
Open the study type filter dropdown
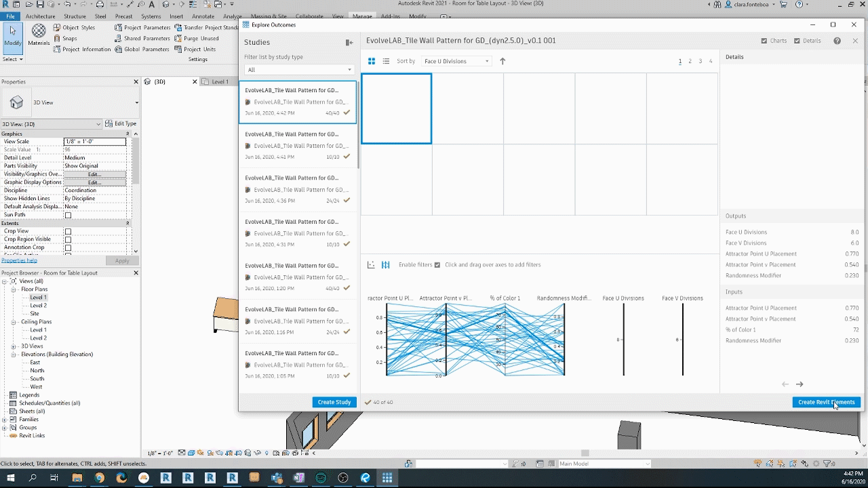coord(299,70)
